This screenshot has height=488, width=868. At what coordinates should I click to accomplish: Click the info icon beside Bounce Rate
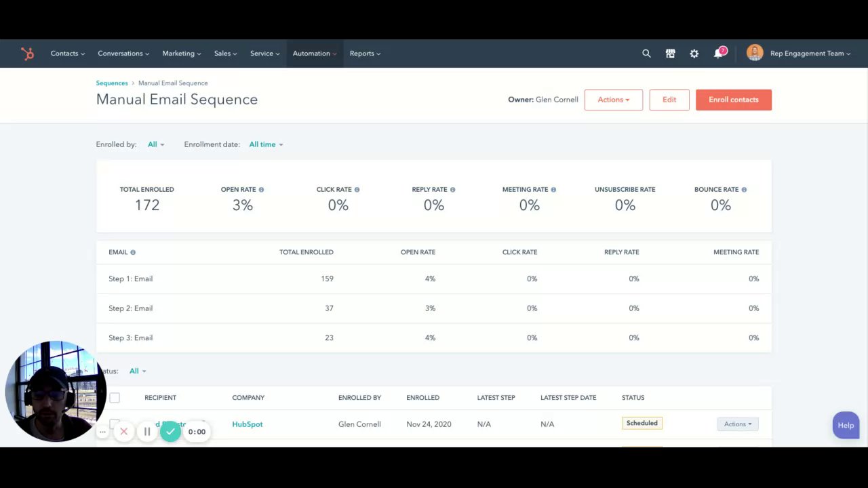(744, 190)
